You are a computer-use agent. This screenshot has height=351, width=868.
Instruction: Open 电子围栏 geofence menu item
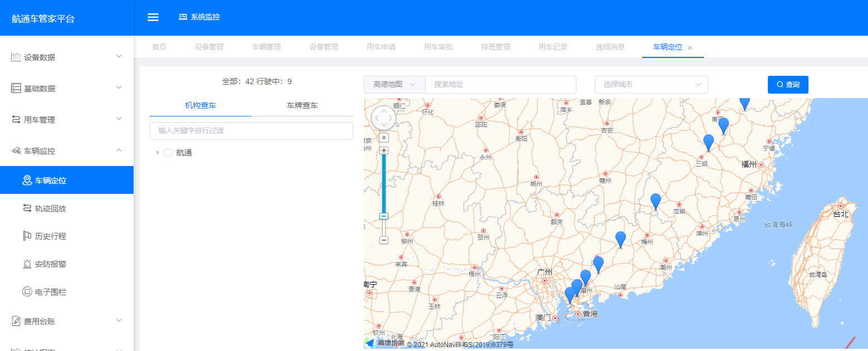click(50, 292)
